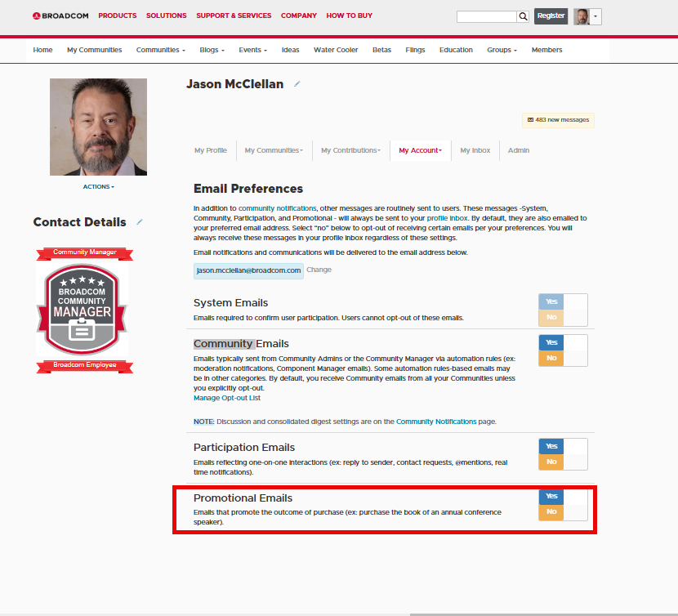Set Participation Emails to No
678x616 pixels.
coord(551,462)
